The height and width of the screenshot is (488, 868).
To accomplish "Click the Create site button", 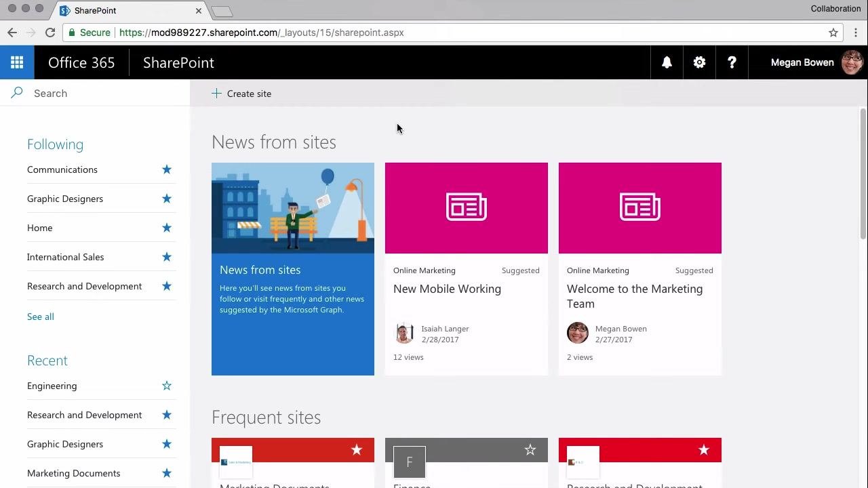I will coord(241,94).
